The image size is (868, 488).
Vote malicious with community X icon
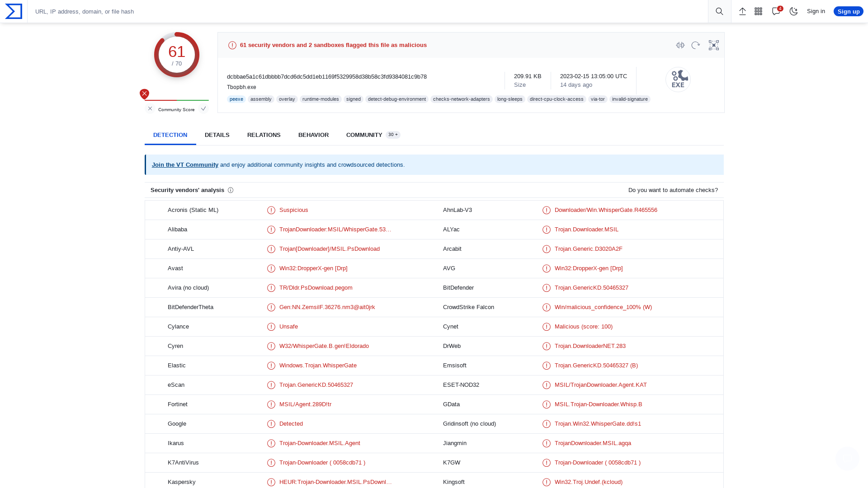coord(150,108)
